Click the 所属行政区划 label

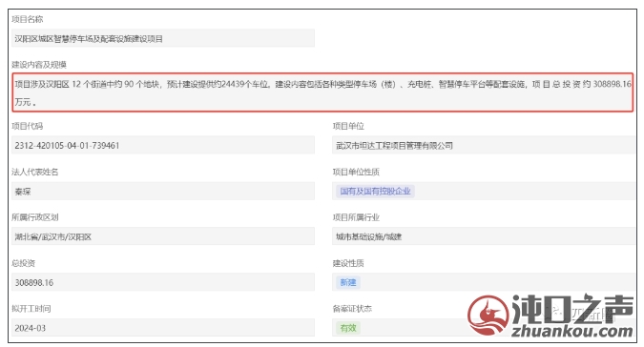35,217
